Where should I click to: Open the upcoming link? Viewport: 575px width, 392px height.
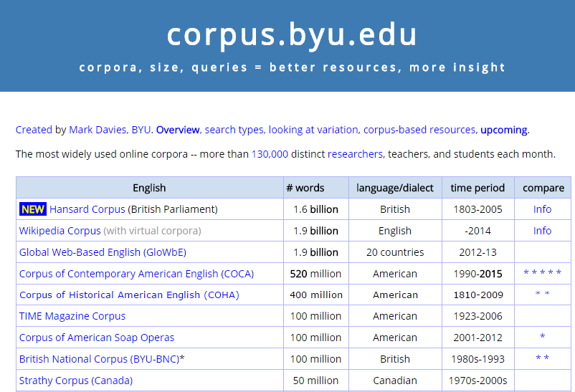point(504,130)
